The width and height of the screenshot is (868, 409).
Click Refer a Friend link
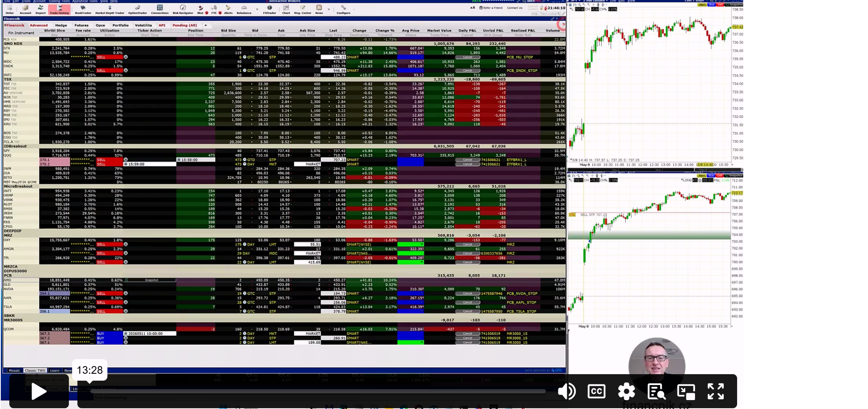[491, 8]
